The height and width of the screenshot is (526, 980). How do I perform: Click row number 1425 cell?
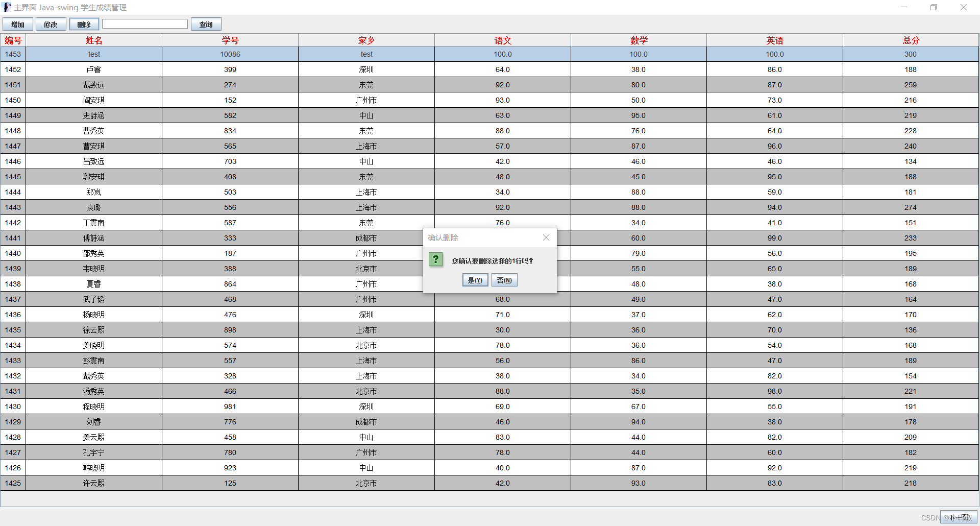point(13,483)
